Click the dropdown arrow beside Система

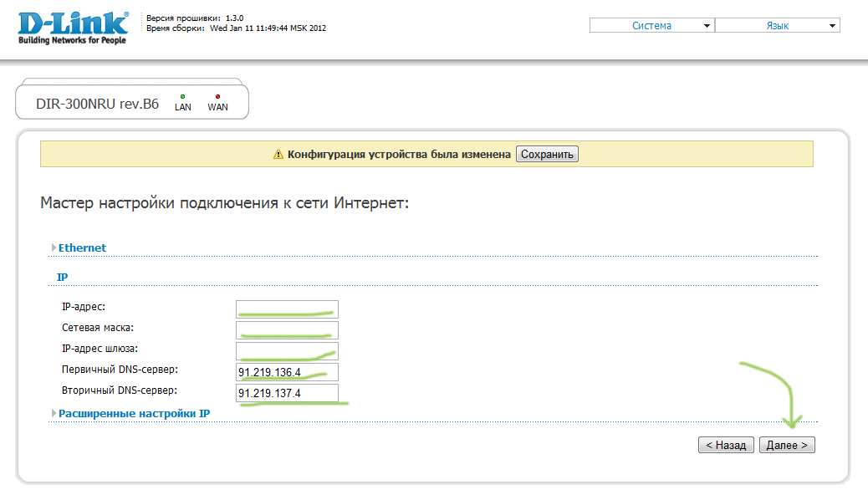click(707, 26)
